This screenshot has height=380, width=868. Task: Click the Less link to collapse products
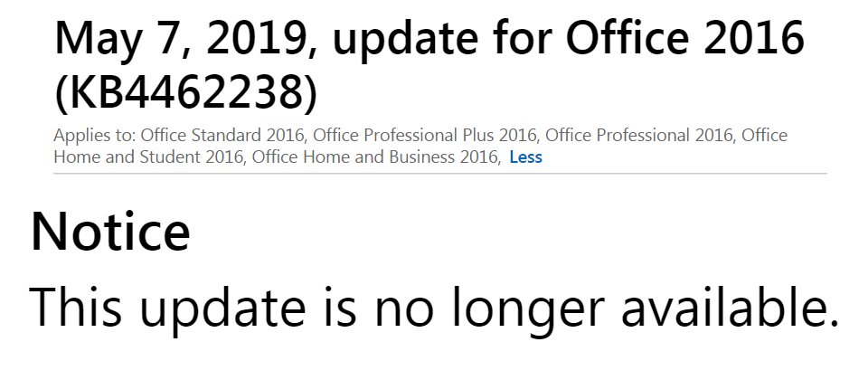click(x=525, y=157)
